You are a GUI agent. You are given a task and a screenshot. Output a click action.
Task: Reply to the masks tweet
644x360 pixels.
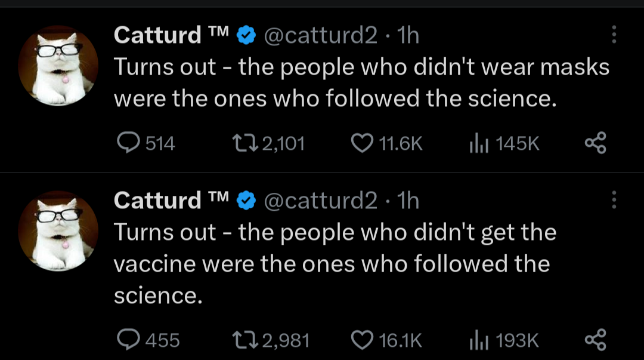tap(126, 143)
